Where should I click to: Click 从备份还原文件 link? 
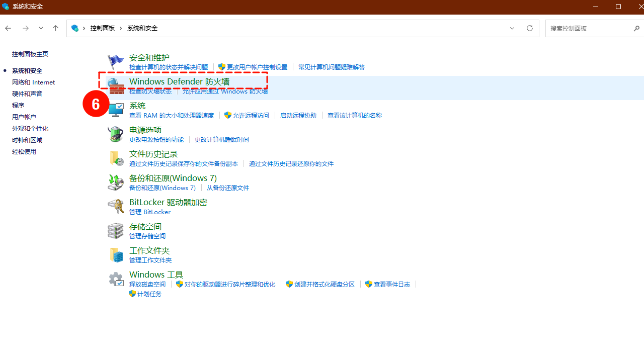pos(228,188)
